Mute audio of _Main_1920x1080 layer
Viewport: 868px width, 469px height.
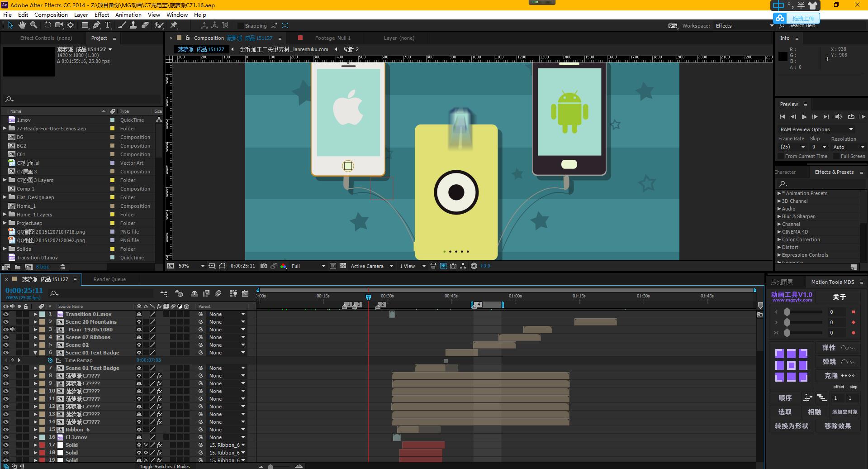click(x=12, y=330)
